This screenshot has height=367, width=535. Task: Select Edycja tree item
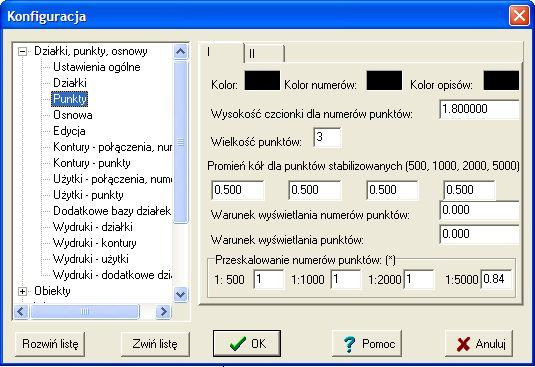69,131
